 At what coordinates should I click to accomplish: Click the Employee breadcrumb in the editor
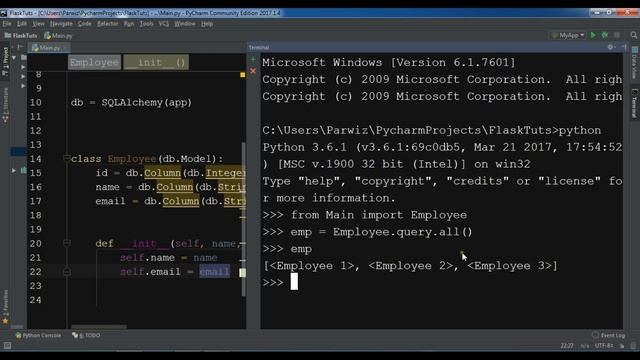click(x=94, y=62)
